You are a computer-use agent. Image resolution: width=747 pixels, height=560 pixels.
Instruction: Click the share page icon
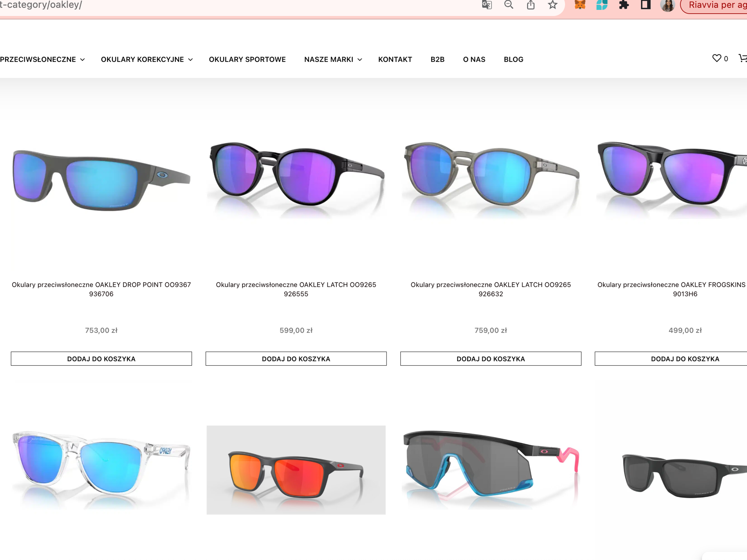click(x=531, y=5)
